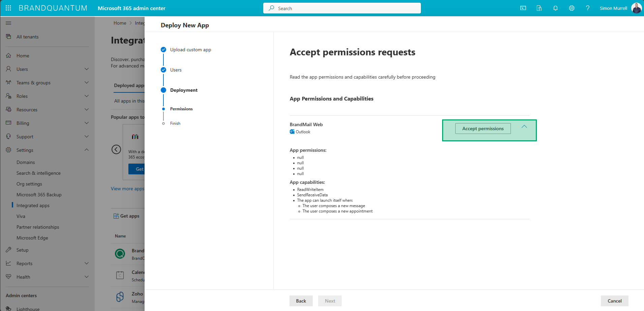Click the All tenants icon

(8, 36)
